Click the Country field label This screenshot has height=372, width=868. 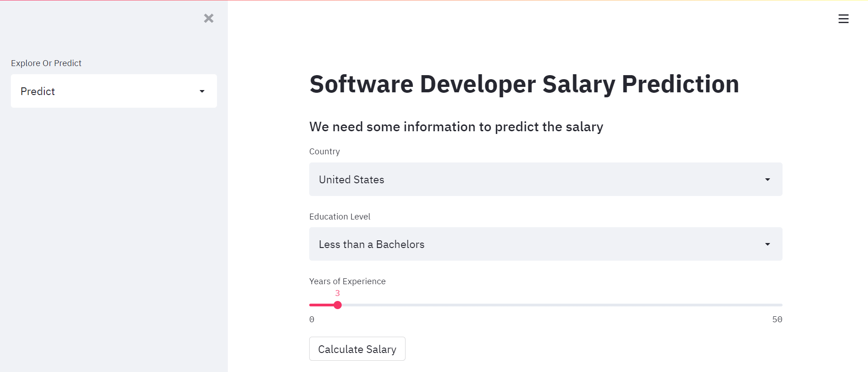pos(324,152)
